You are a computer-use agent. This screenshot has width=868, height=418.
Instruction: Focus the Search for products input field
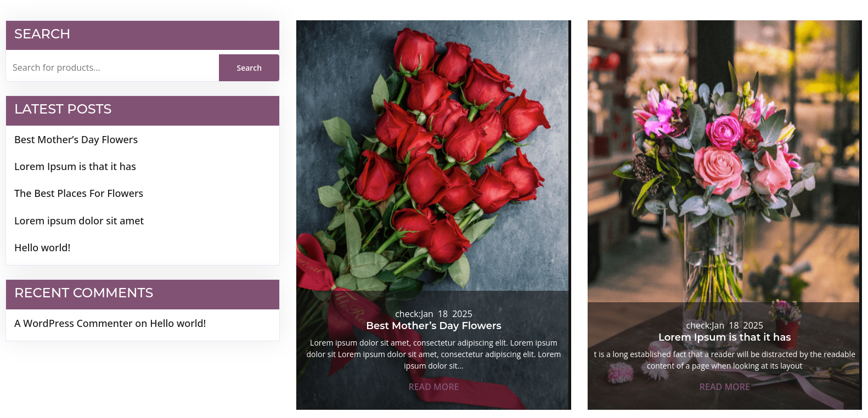[112, 67]
